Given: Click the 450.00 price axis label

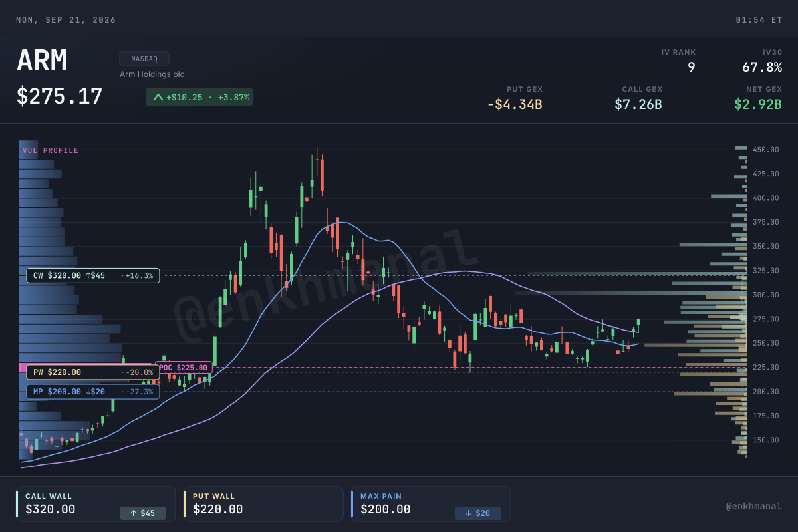Looking at the screenshot, I should coord(765,150).
